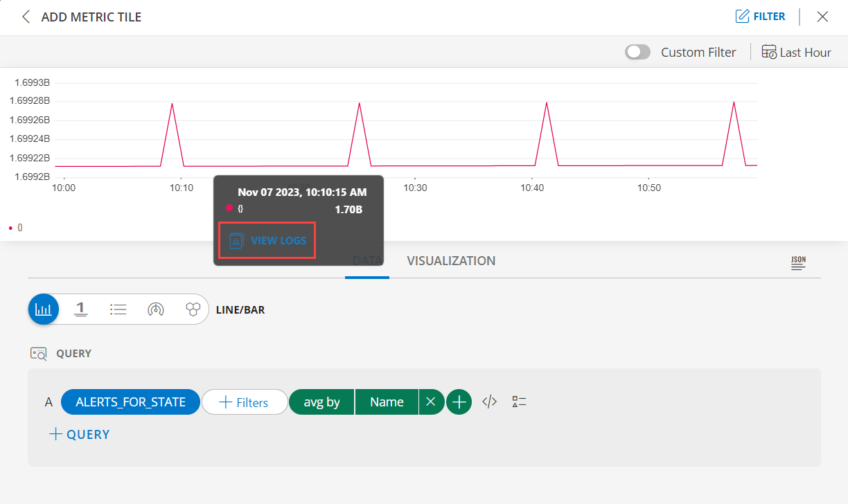Viewport: 848px width, 504px height.
Task: Select the list visualization icon
Action: tap(118, 309)
